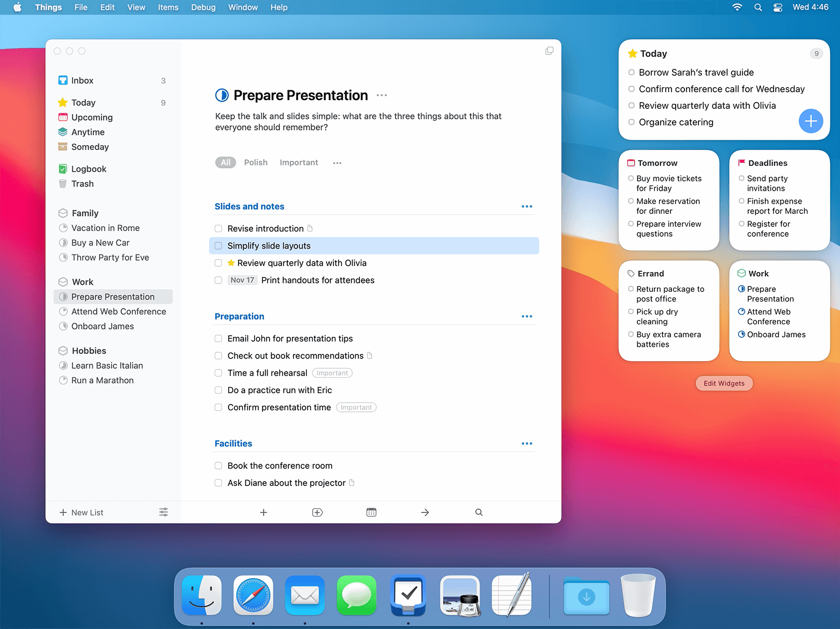
Task: Click the calendar icon in the bottom toolbar
Action: coord(371,512)
